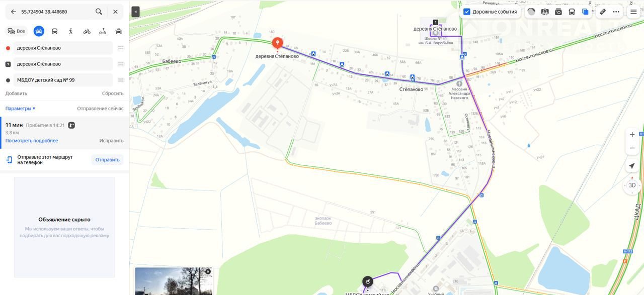Open the more tools ellipsis menu
The height and width of the screenshot is (295, 644).
[616, 12]
